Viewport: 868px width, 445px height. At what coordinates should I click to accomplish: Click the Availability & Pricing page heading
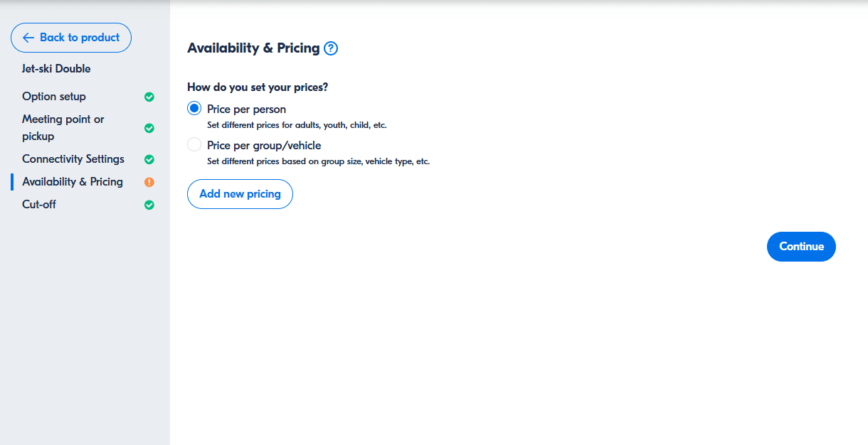pyautogui.click(x=253, y=48)
